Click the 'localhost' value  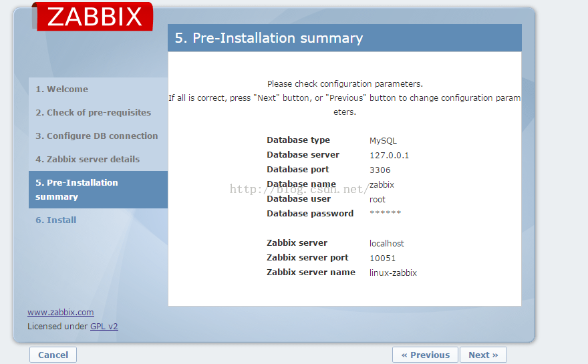[x=387, y=243]
